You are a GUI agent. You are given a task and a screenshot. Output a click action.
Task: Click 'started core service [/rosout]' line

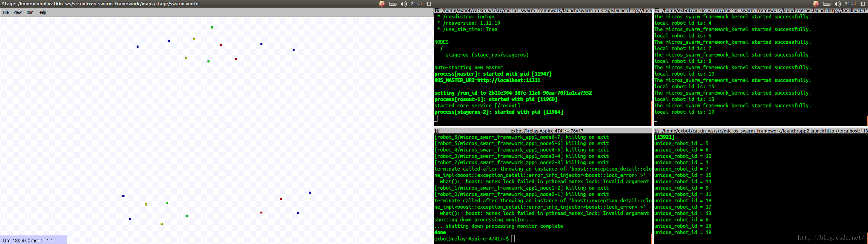tap(477, 106)
